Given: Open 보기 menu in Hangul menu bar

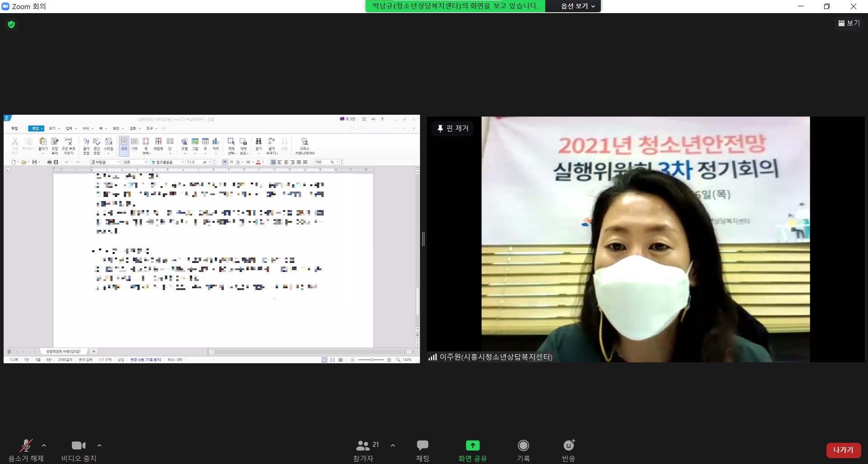Looking at the screenshot, I should [x=54, y=128].
